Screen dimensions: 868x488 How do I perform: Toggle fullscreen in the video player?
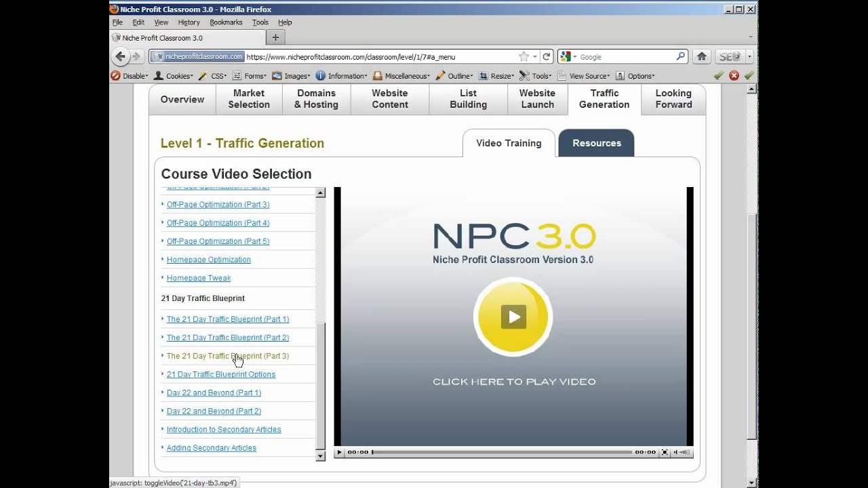[665, 452]
